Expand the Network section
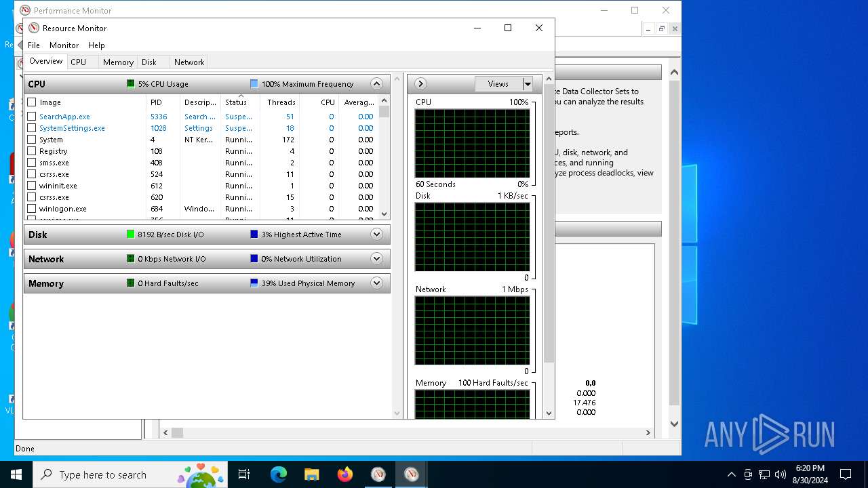Screen dimensions: 868x488 click(377, 259)
